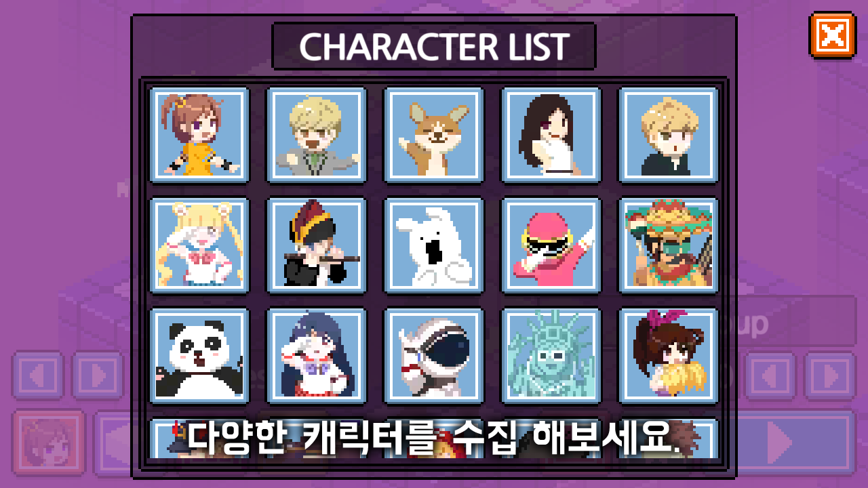Close the character list with orange X
The height and width of the screenshot is (488, 868).
pyautogui.click(x=832, y=35)
